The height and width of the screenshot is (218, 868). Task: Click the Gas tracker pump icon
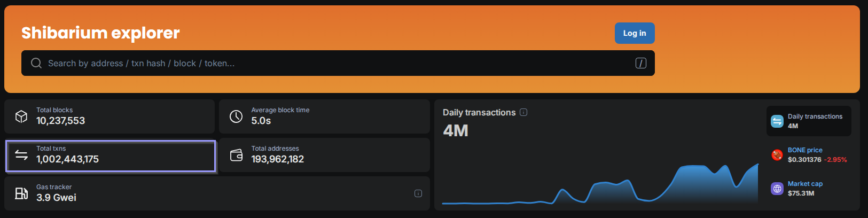tap(21, 193)
